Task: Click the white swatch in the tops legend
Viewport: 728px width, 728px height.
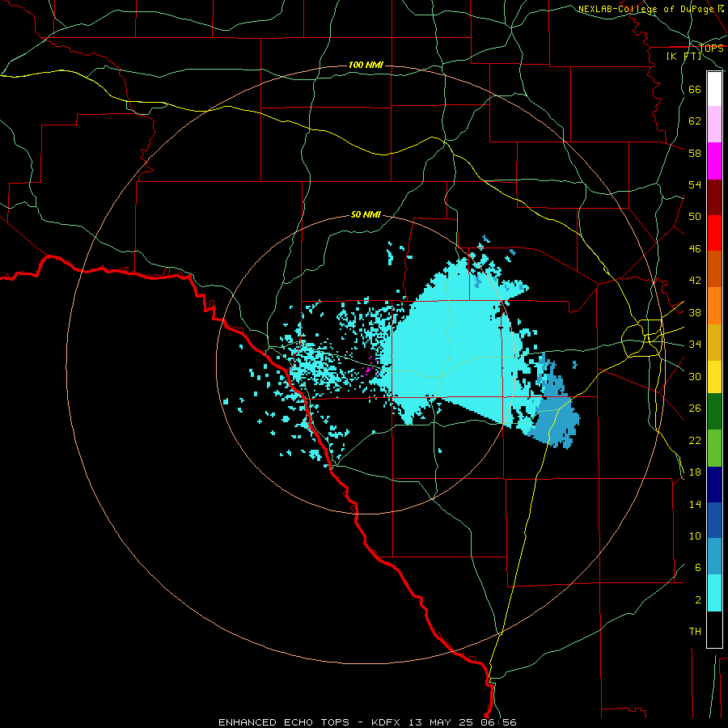Action: click(x=714, y=89)
